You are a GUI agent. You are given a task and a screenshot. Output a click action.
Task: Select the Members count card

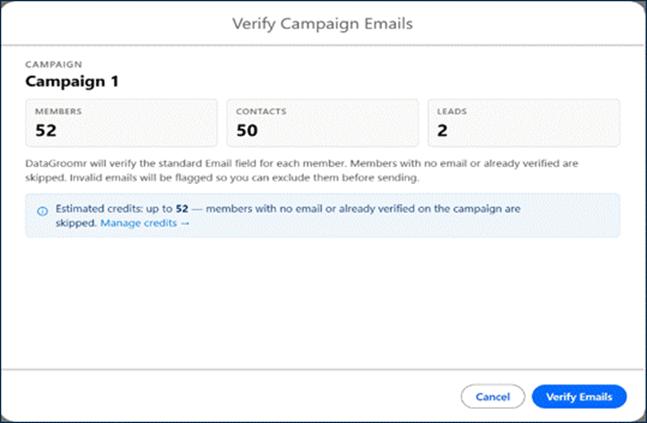[121, 123]
